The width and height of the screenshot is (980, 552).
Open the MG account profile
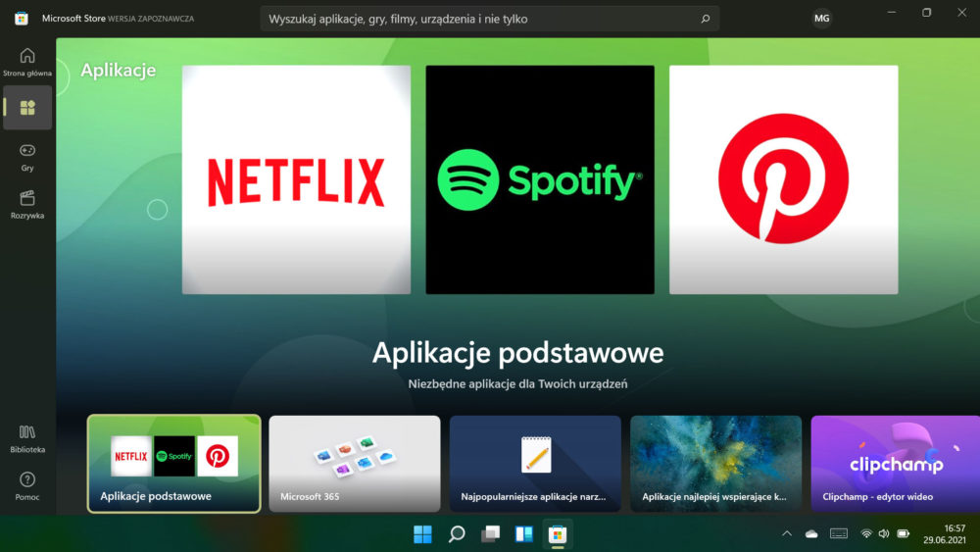tap(822, 19)
